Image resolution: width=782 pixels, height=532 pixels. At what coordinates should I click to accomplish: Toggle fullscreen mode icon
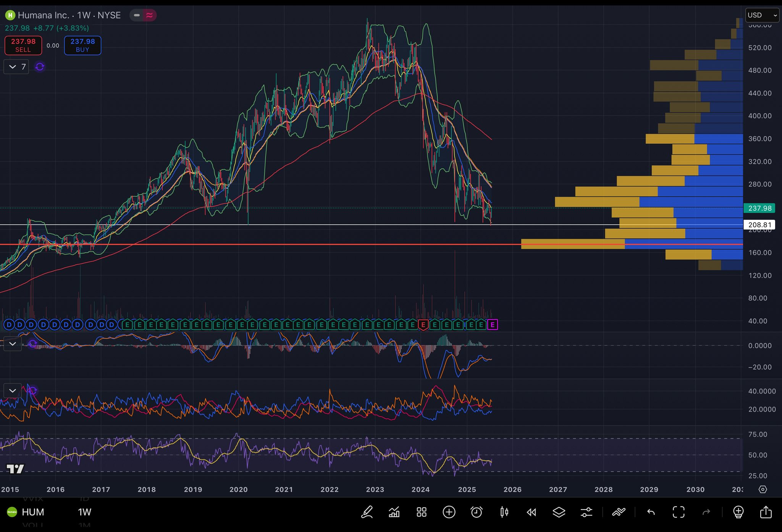pyautogui.click(x=679, y=512)
